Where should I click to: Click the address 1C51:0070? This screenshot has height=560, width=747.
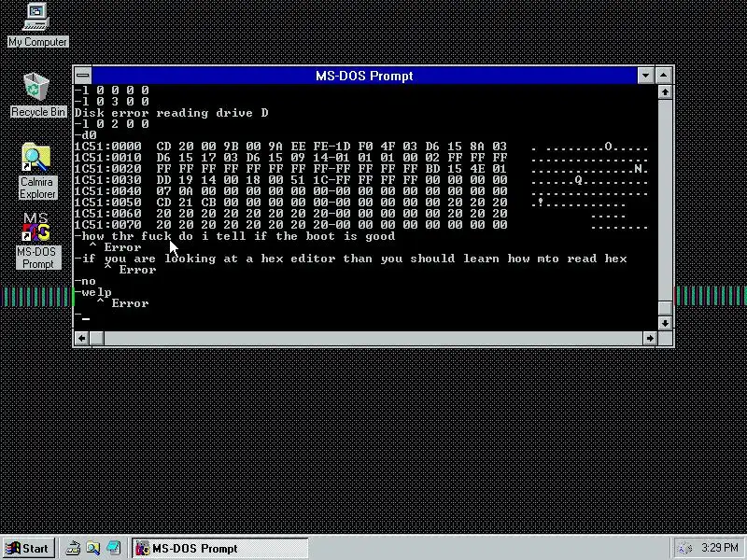click(x=107, y=225)
